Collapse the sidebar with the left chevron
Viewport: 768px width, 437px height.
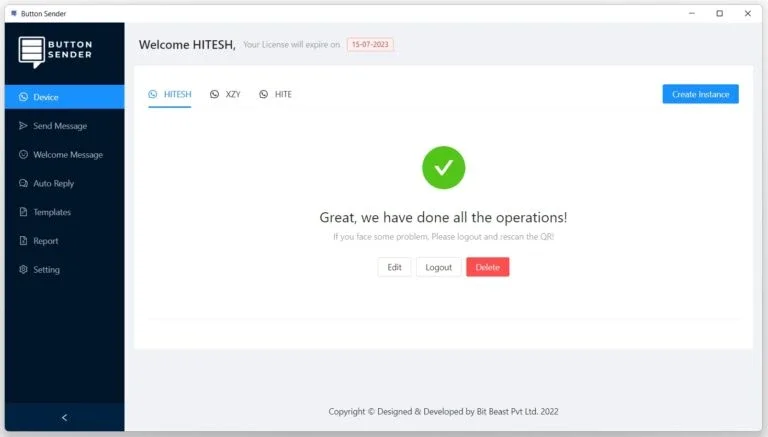[65, 417]
